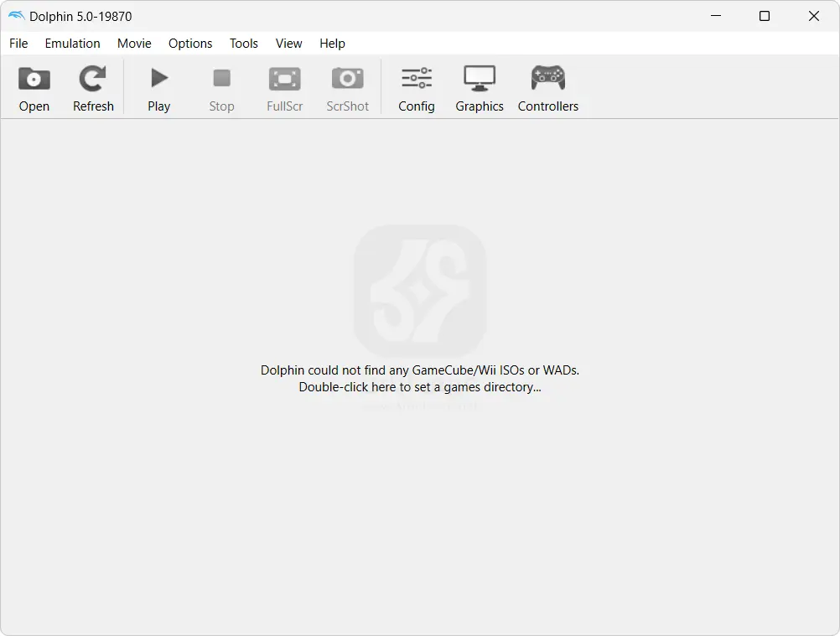The width and height of the screenshot is (840, 636).
Task: Open the Emulation menu
Action: tap(72, 44)
